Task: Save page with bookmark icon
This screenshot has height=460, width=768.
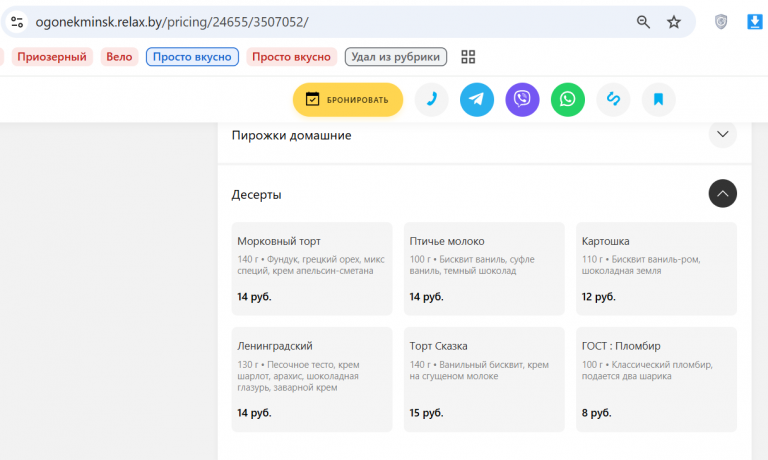Action: 658,99
